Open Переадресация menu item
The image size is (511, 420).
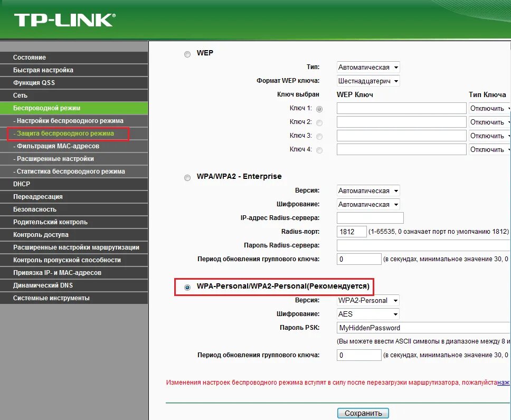click(74, 197)
